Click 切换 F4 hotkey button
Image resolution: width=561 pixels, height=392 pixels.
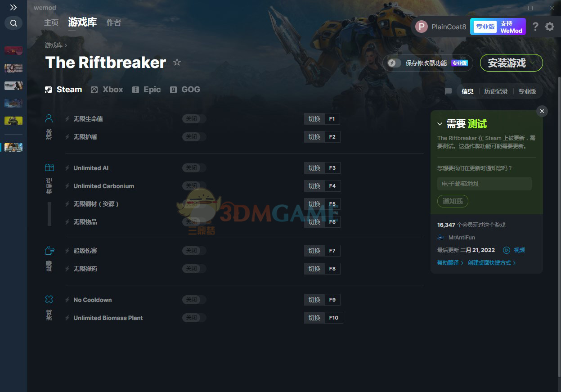coord(322,186)
